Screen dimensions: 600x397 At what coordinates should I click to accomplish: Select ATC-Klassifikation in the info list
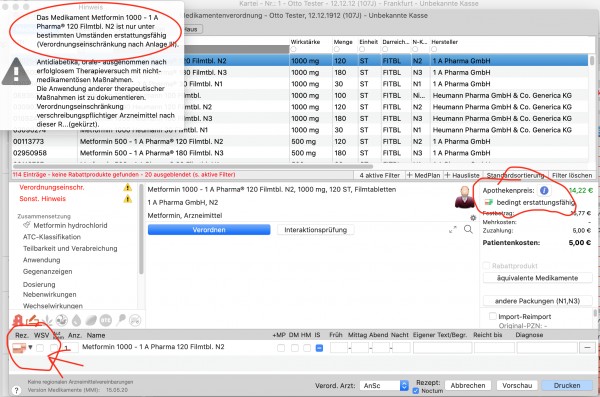[52, 237]
